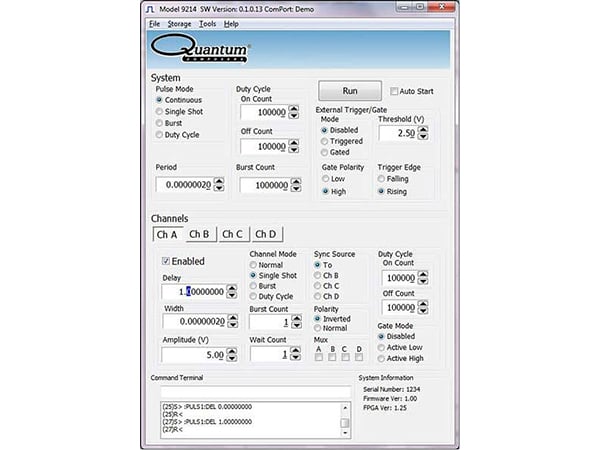
Task: Set Channel Mode to Burst
Action: point(253,286)
